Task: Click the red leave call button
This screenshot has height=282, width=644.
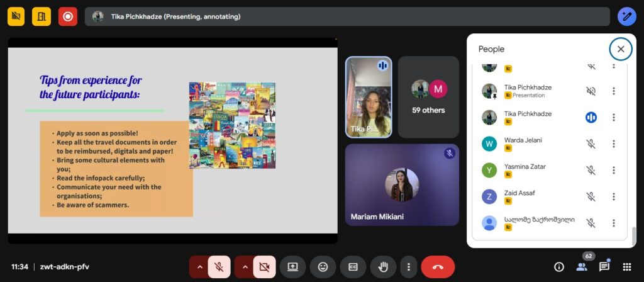Action: coord(438,267)
